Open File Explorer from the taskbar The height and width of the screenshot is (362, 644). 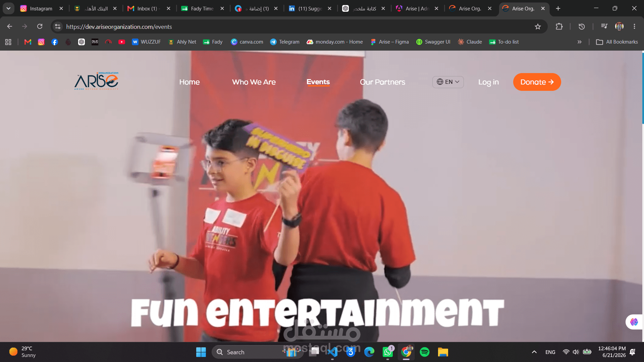443,352
